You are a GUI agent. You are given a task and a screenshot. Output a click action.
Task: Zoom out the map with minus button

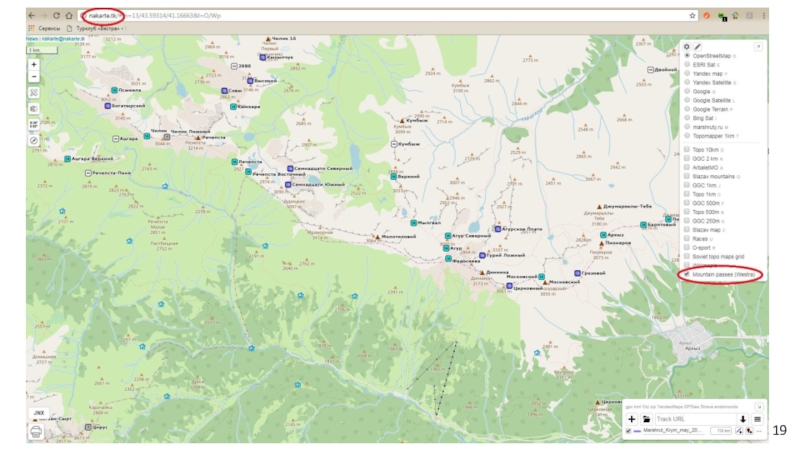[x=34, y=77]
